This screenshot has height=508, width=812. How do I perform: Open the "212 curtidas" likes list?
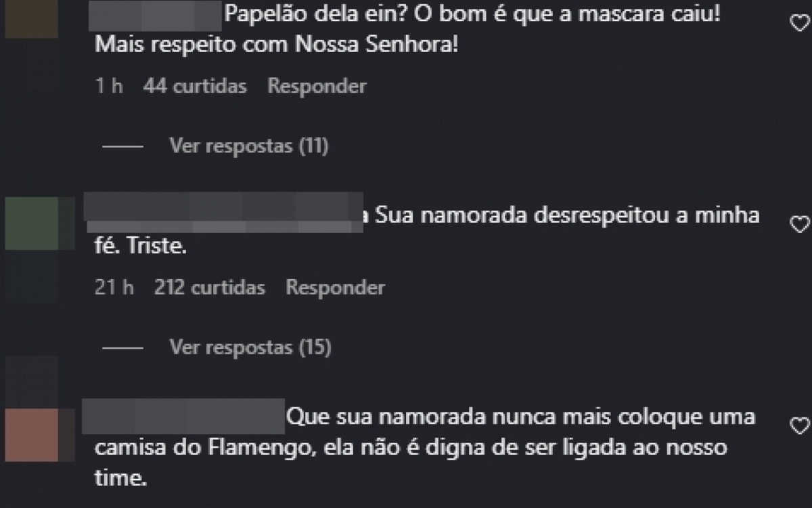click(208, 287)
